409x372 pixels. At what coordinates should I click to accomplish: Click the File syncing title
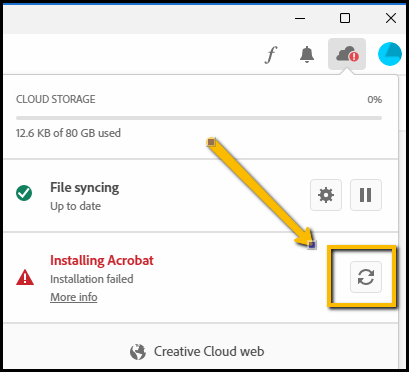click(x=85, y=188)
